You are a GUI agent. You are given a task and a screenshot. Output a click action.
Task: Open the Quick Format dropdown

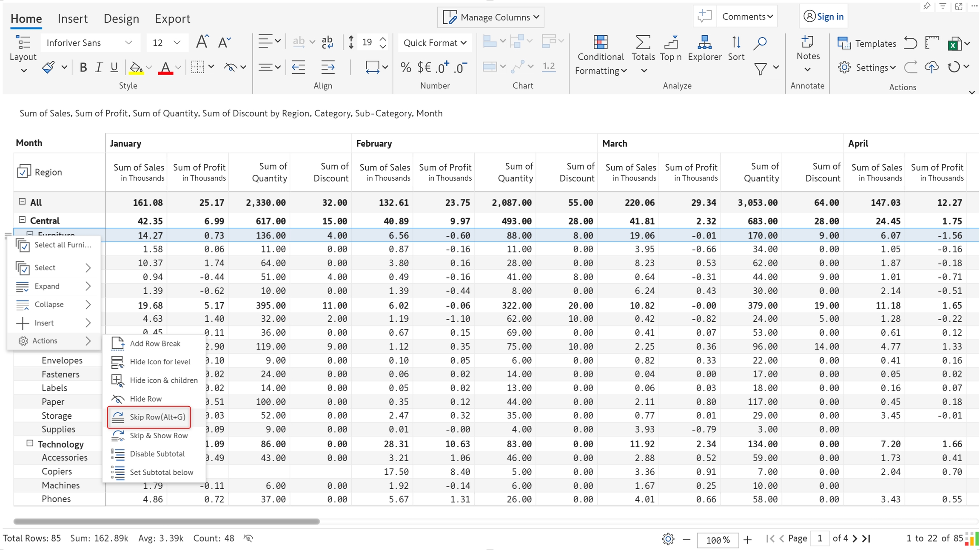pos(435,43)
